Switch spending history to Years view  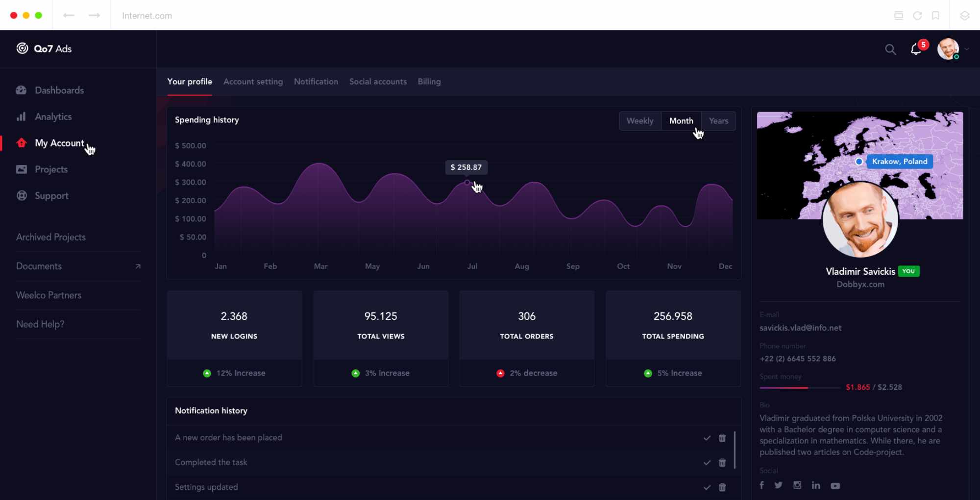[718, 121]
